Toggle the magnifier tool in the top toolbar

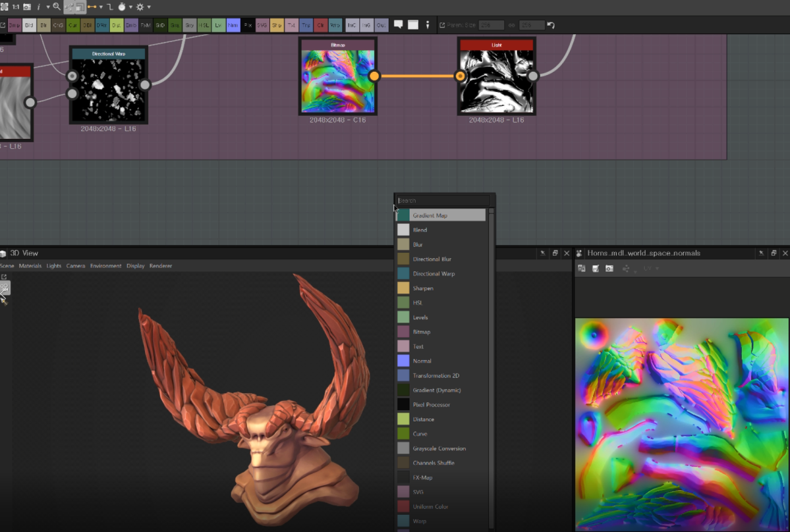pyautogui.click(x=55, y=7)
